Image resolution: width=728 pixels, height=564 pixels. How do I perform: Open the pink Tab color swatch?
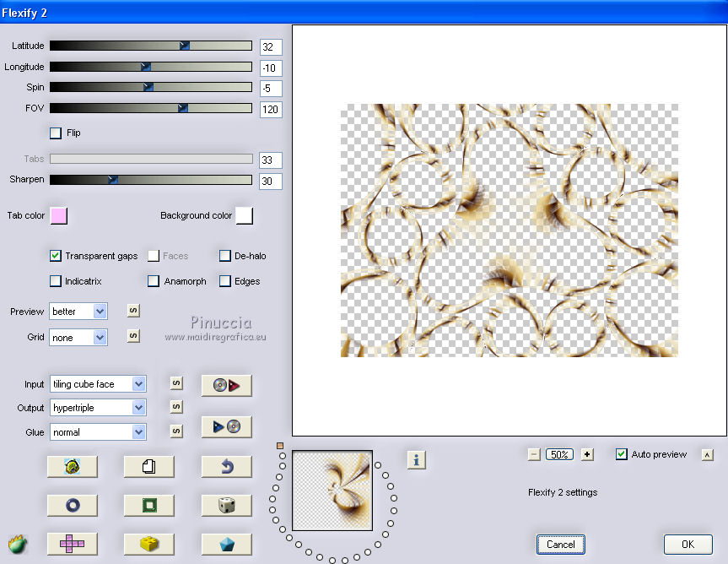[x=59, y=216]
